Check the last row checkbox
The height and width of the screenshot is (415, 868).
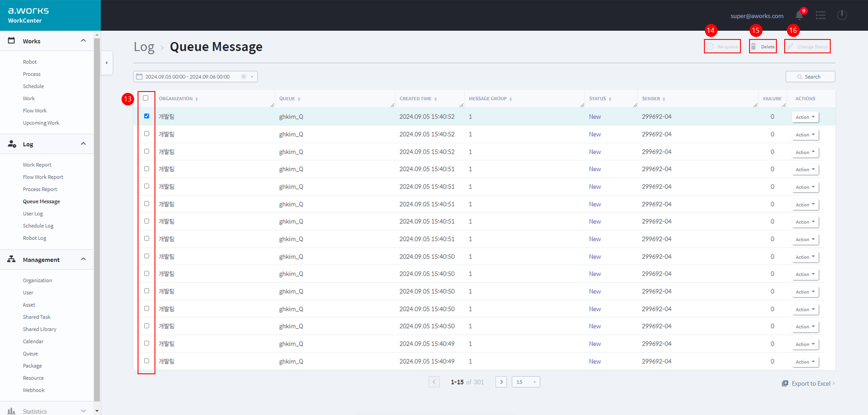coord(147,361)
